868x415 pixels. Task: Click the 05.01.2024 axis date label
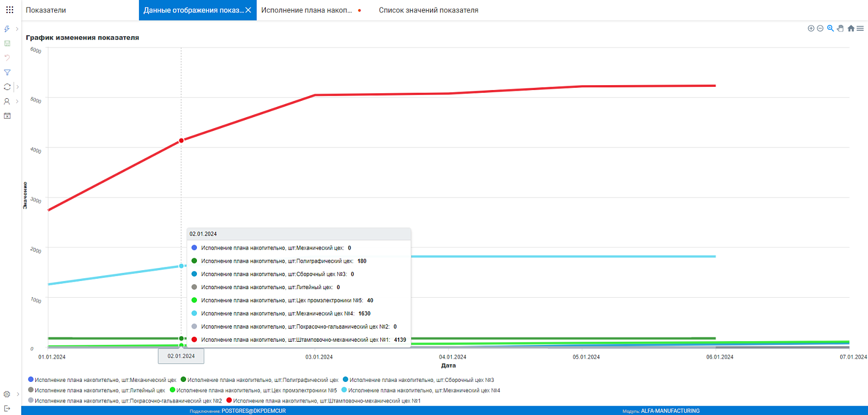point(586,357)
